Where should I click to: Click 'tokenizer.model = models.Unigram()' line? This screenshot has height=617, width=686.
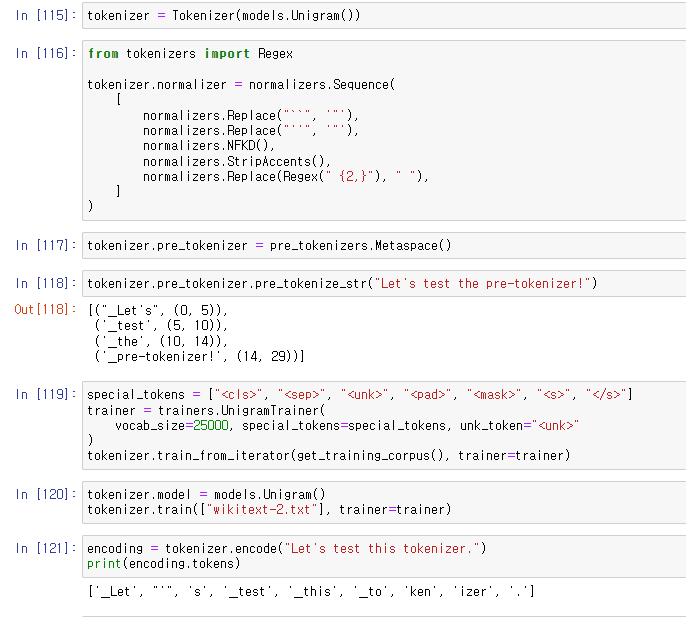[206, 494]
